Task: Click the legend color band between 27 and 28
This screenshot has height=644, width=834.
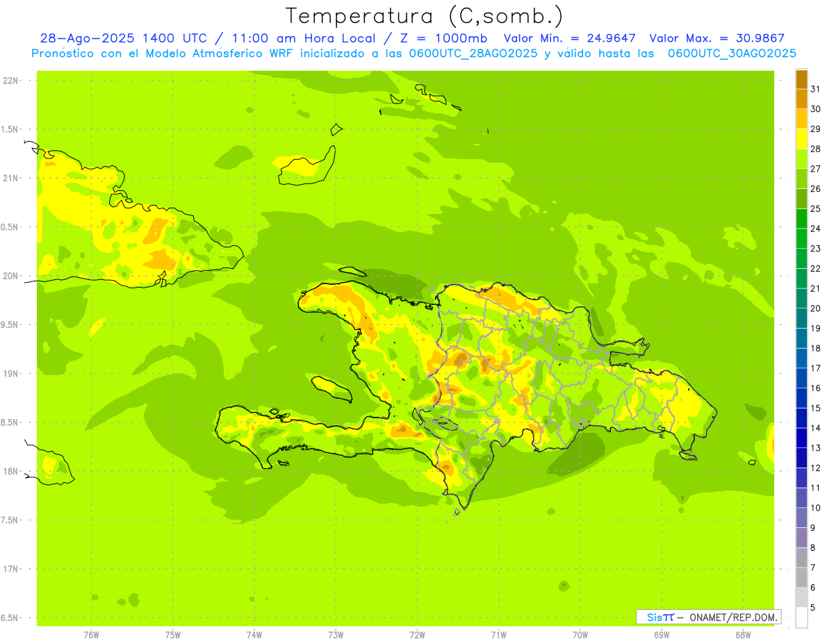Action: pos(801,158)
